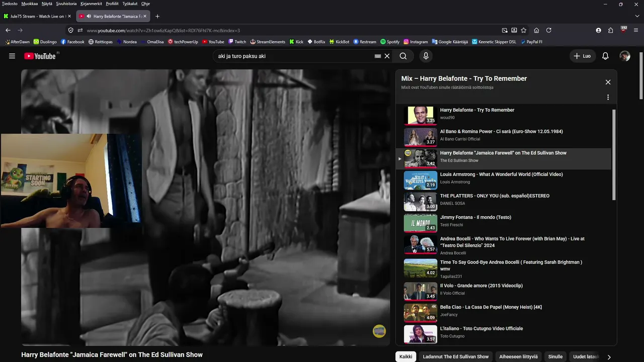Open Kirjanmerkit menu
Image resolution: width=644 pixels, height=362 pixels.
tap(92, 4)
